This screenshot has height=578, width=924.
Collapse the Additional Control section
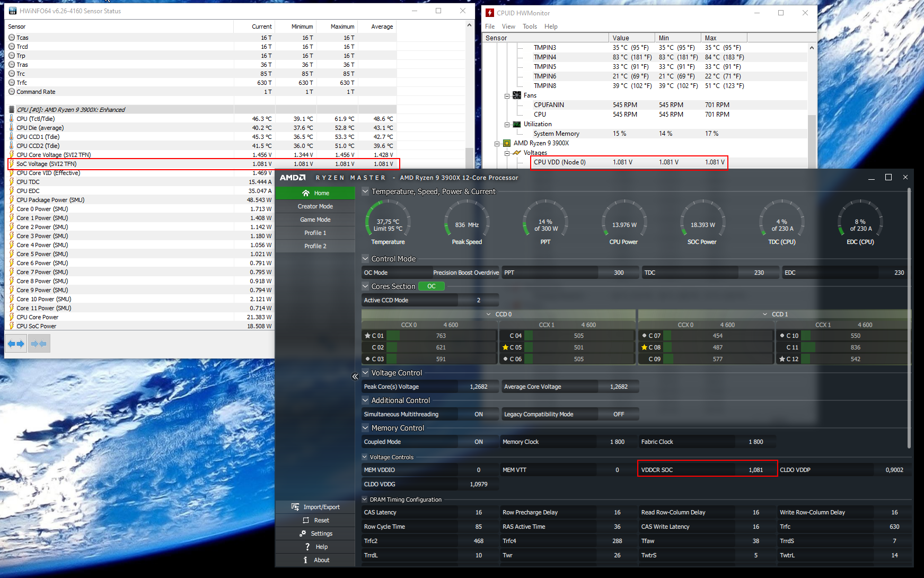pyautogui.click(x=365, y=400)
